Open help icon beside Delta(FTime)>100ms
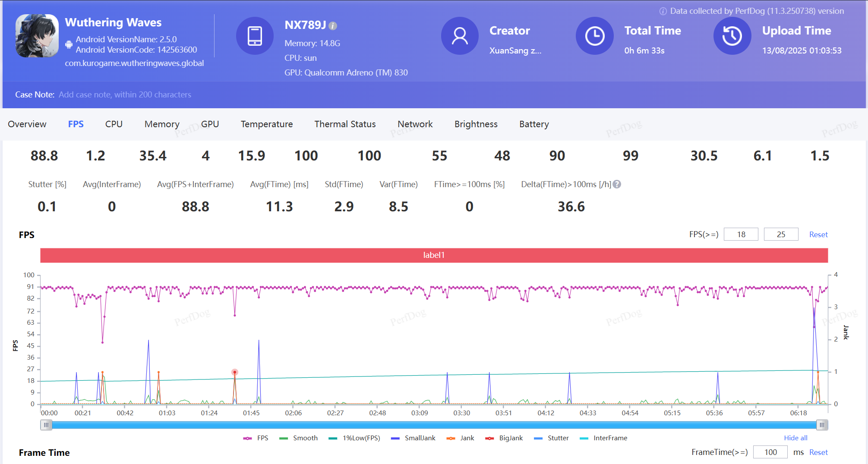868x464 pixels. click(617, 184)
